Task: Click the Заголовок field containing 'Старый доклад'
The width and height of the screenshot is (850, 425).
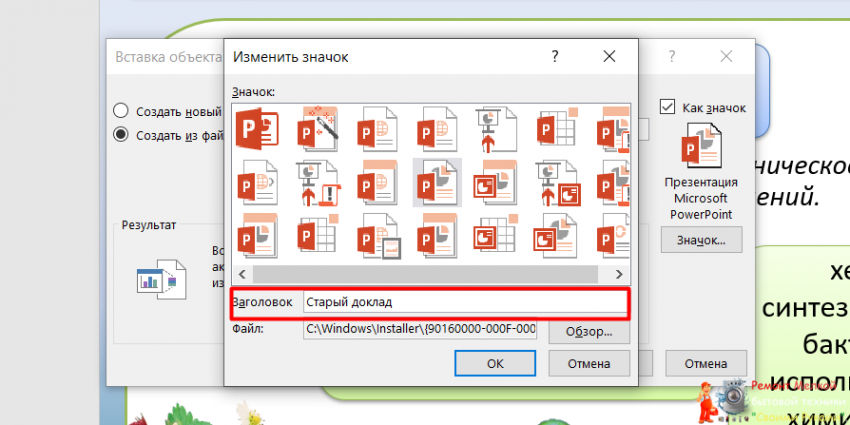Action: (x=464, y=302)
